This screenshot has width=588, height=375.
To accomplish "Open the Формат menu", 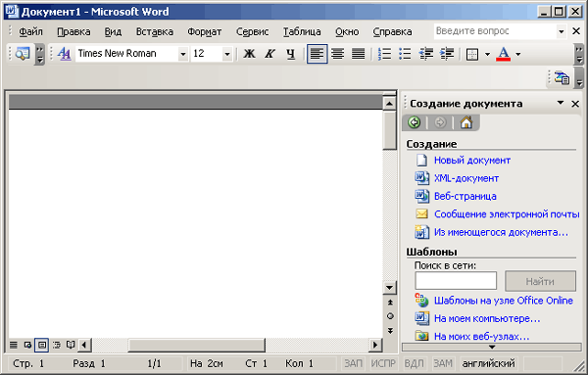I will coord(205,32).
